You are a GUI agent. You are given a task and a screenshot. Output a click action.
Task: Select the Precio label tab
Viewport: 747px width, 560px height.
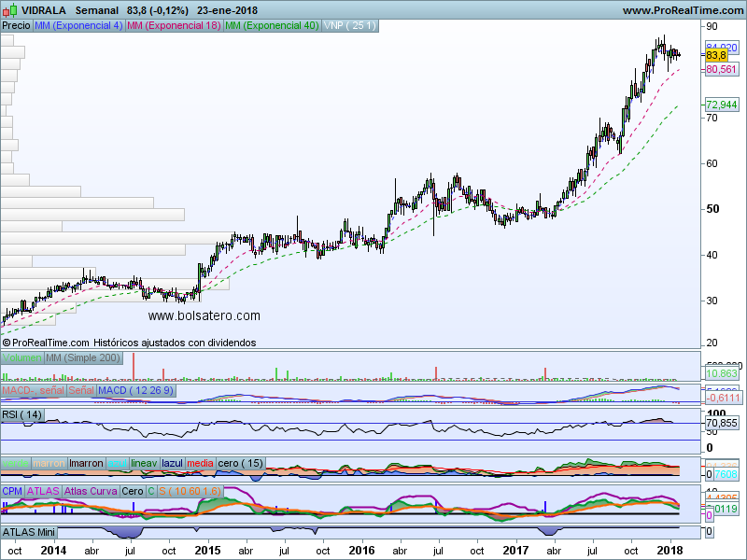pyautogui.click(x=16, y=25)
